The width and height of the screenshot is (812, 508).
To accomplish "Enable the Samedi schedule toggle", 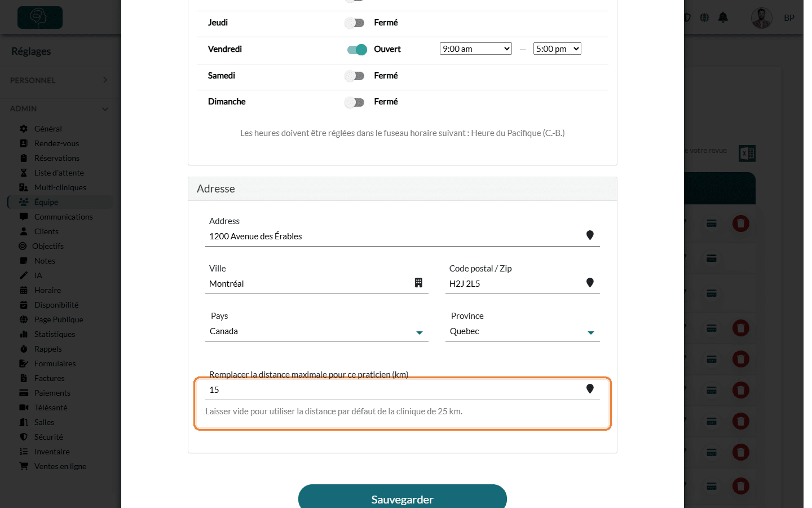I will pyautogui.click(x=355, y=76).
